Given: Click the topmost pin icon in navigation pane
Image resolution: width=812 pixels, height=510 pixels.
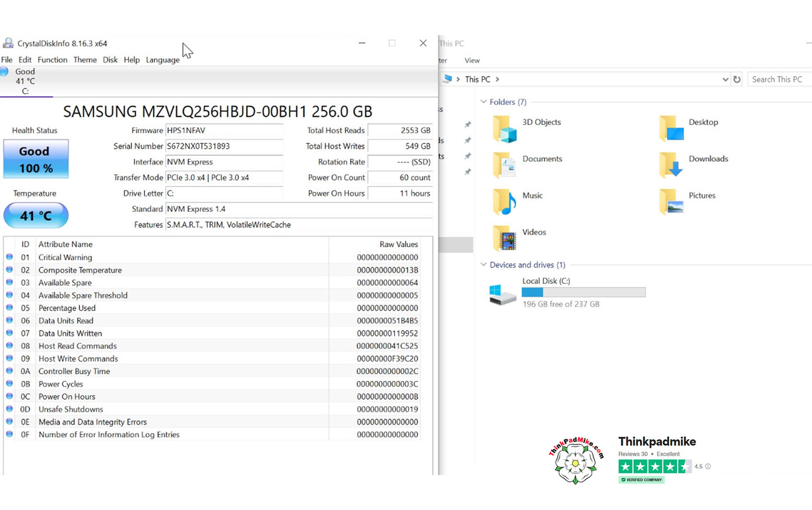Looking at the screenshot, I should click(x=468, y=125).
